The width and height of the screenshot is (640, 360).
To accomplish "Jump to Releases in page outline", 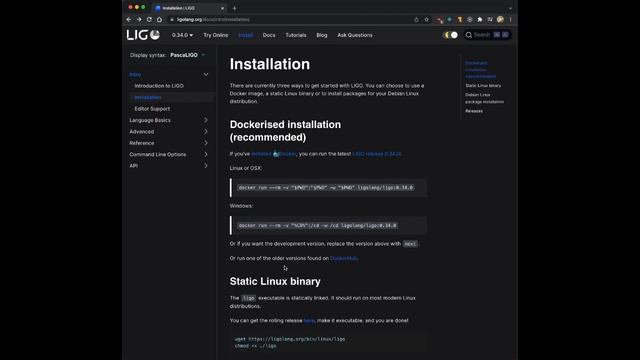I will point(474,111).
